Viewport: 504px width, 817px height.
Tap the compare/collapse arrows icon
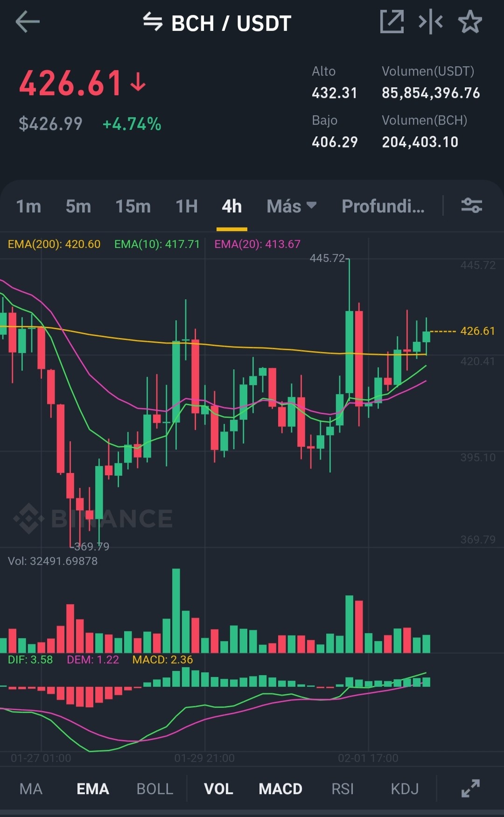(x=431, y=22)
